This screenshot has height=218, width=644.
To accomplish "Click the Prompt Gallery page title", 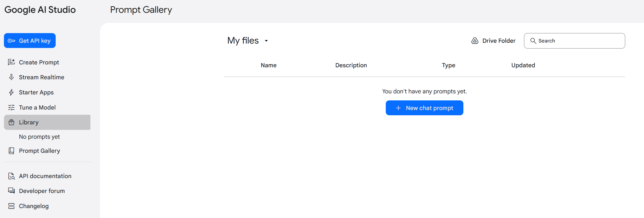I will pyautogui.click(x=141, y=10).
